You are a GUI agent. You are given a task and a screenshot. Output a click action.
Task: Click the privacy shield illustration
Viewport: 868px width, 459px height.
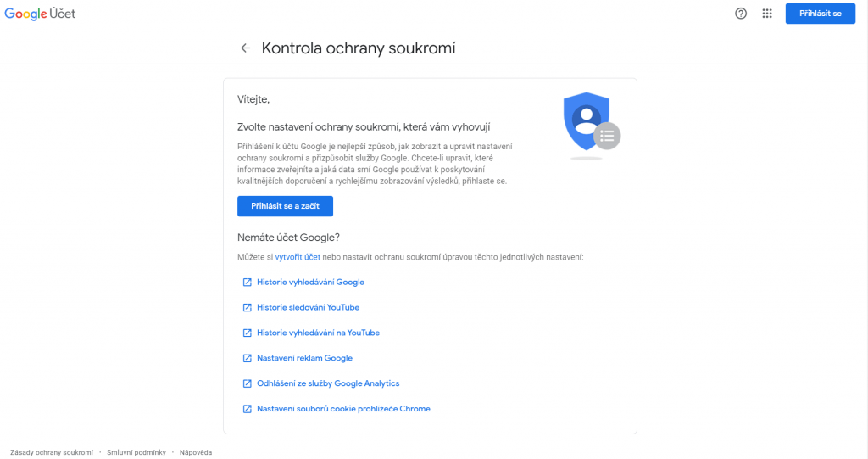point(591,126)
